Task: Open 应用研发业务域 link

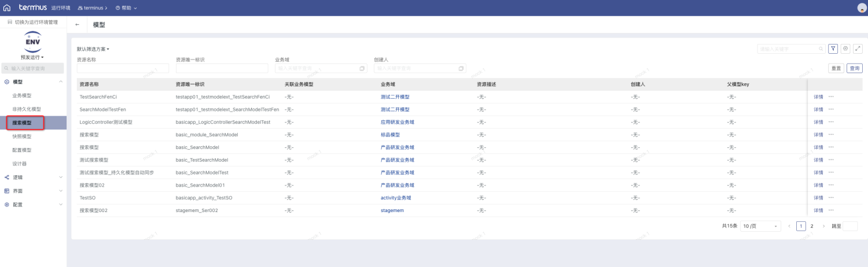Action: [398, 122]
